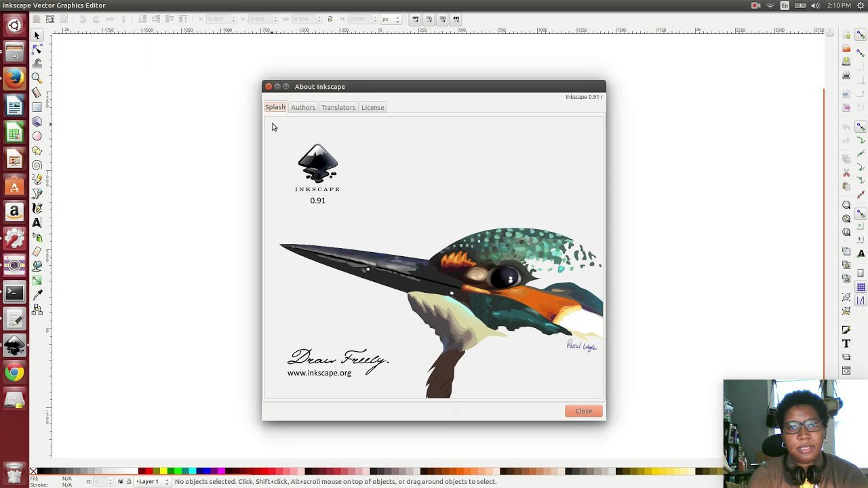Toggle width/height lock in top toolbar
Screen dimensions: 868x488
point(330,19)
